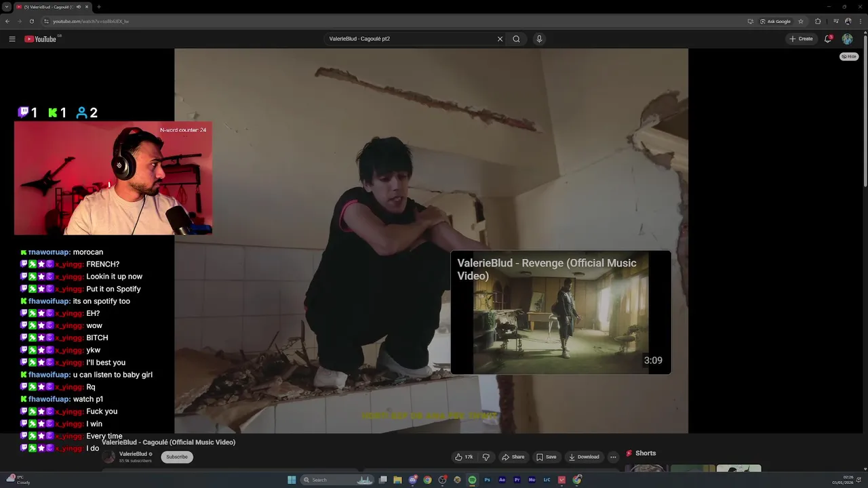Image resolution: width=868 pixels, height=488 pixels.
Task: Click Ask Google in address bar
Action: coord(775,21)
